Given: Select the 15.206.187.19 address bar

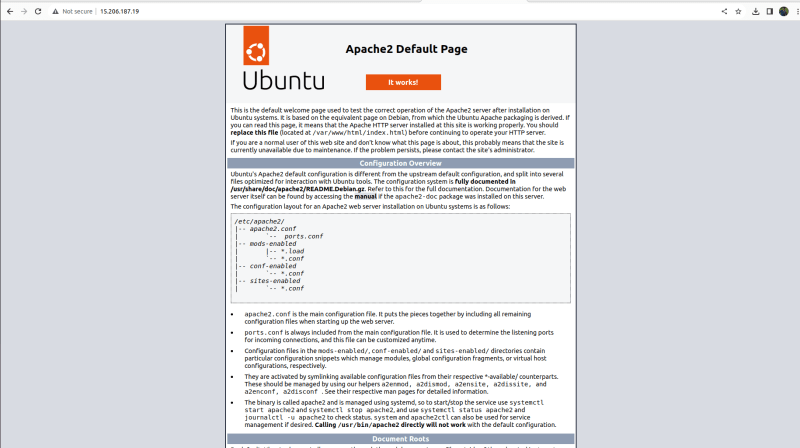Looking at the screenshot, I should (x=119, y=11).
